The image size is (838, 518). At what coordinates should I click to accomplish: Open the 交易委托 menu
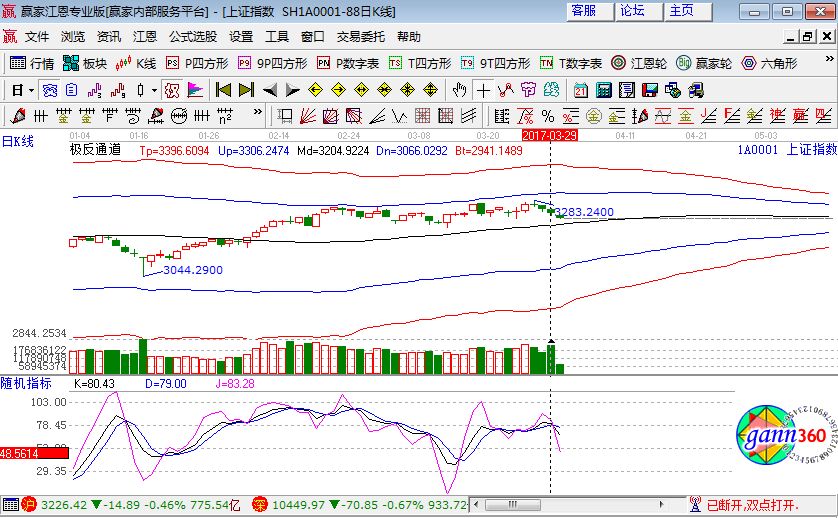(360, 37)
